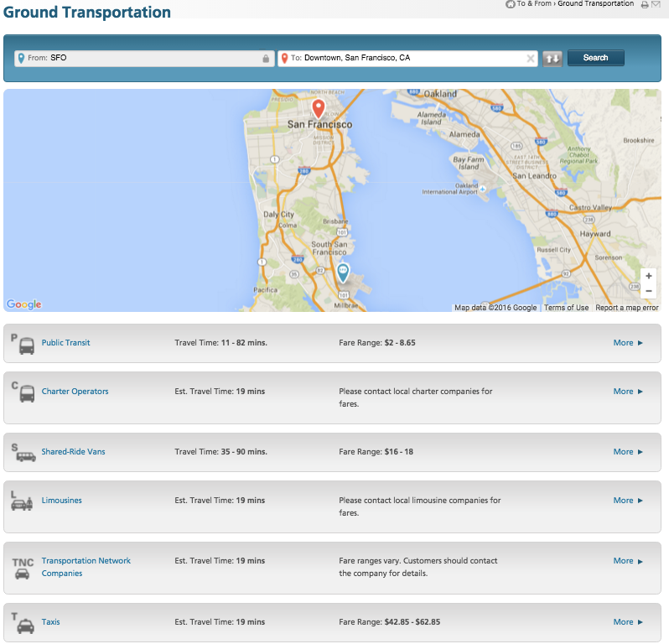Zoom in on the map
Screen dimensions: 669x644
click(x=649, y=276)
